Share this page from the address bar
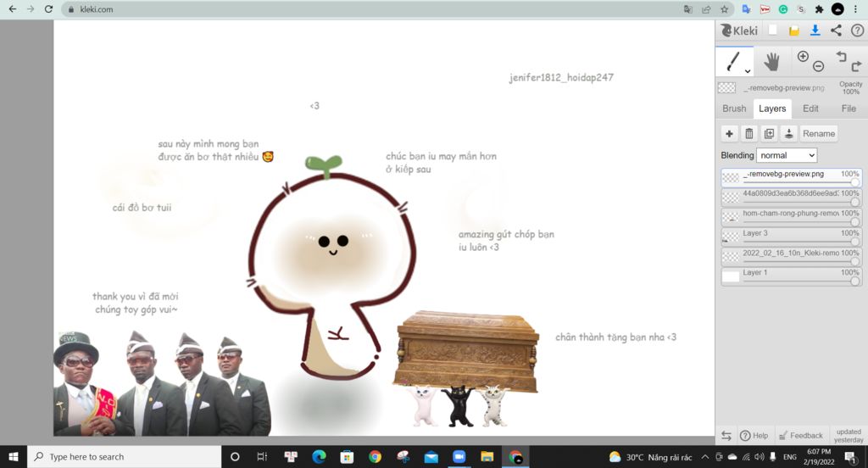 (x=706, y=9)
